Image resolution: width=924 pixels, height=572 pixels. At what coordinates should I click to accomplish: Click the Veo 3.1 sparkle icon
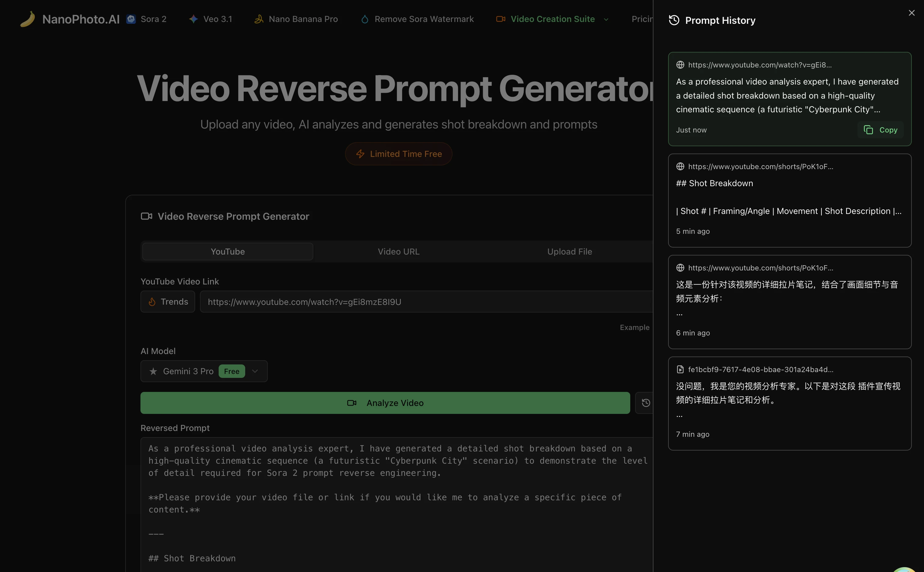[193, 19]
